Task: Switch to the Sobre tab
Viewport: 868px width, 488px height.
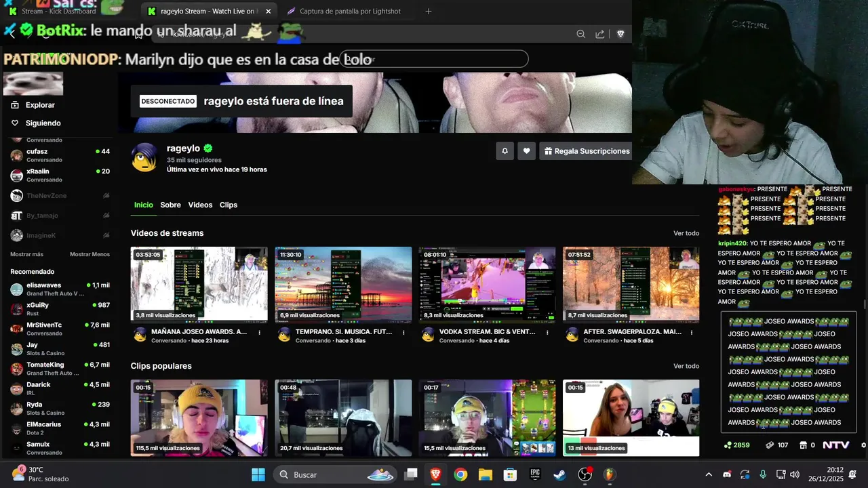Action: point(170,205)
